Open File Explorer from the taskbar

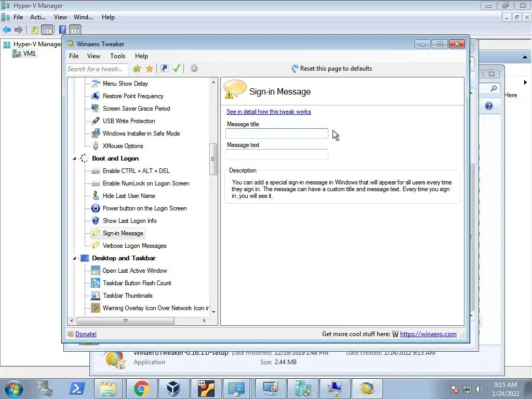point(108,388)
